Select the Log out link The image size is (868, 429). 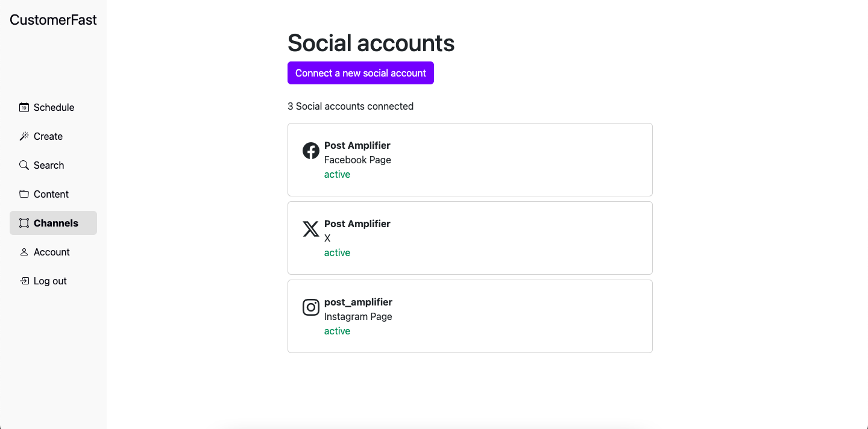tap(50, 281)
